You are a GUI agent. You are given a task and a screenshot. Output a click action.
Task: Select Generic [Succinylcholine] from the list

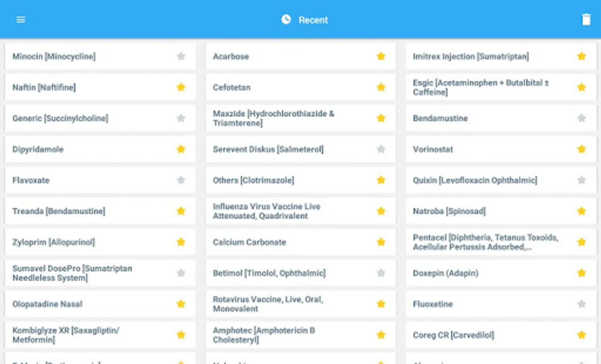tap(100, 118)
